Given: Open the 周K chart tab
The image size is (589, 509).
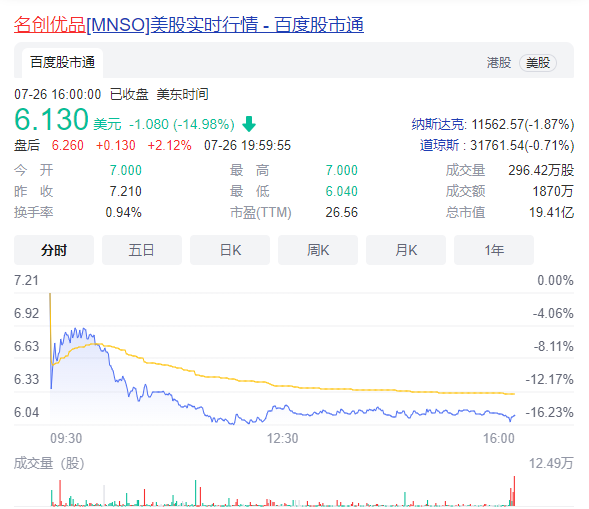Looking at the screenshot, I should (x=318, y=250).
